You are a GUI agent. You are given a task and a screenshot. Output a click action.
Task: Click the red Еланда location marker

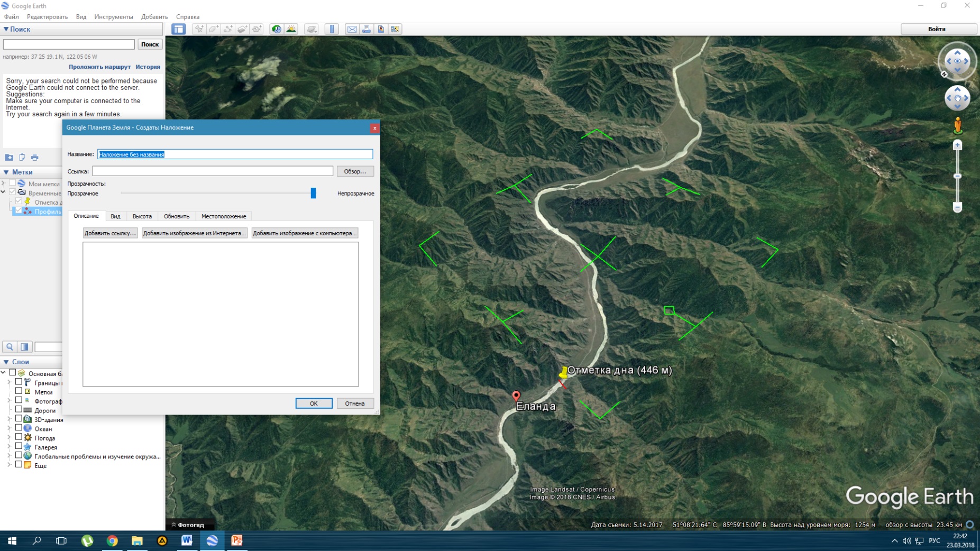[516, 396]
